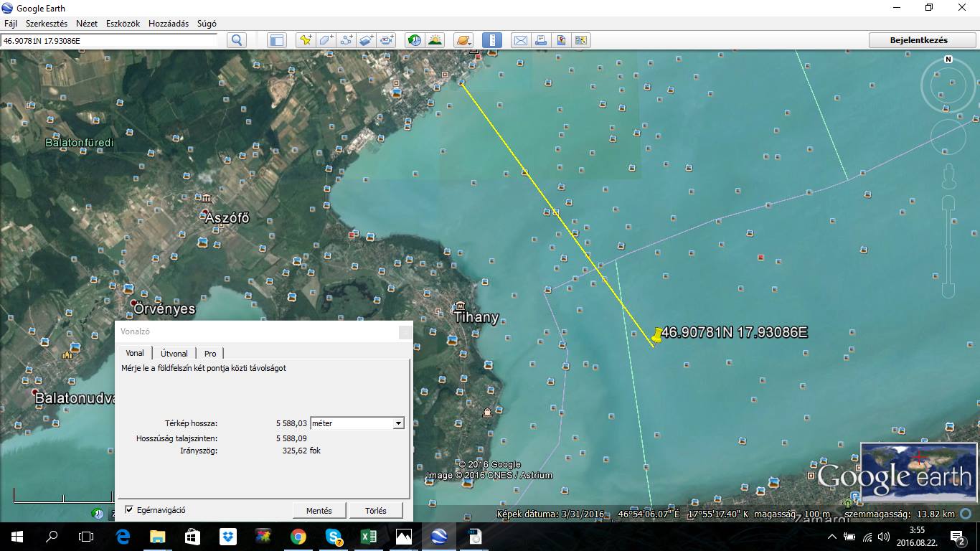Switch to the Útvonal tab
This screenshot has width=980, height=551.
[x=174, y=353]
